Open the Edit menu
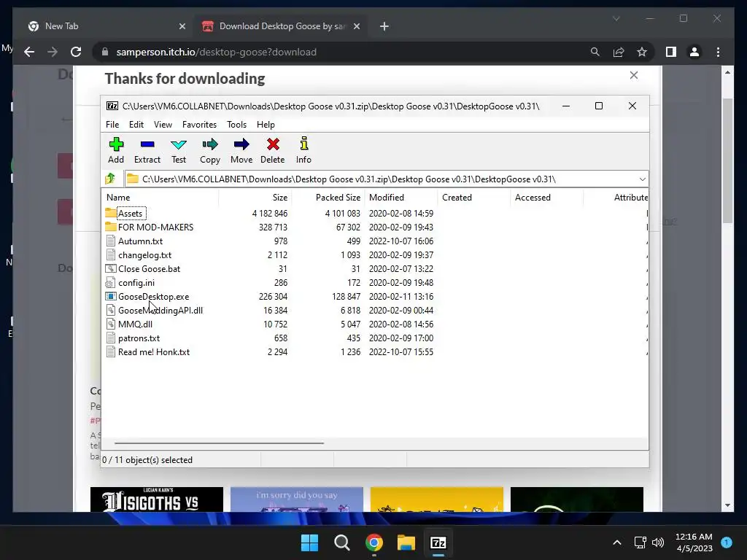Viewport: 747px width, 560px height. tap(136, 124)
